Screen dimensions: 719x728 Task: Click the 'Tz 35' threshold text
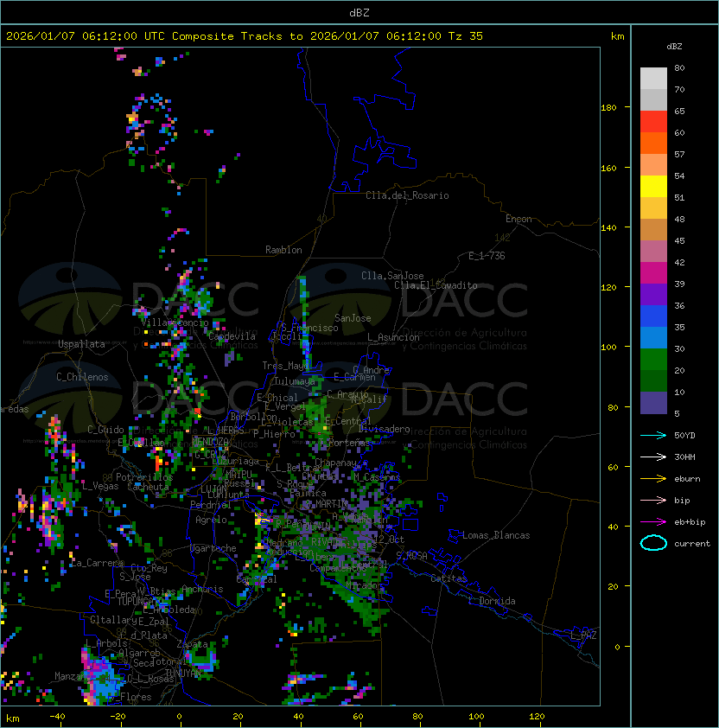point(466,35)
